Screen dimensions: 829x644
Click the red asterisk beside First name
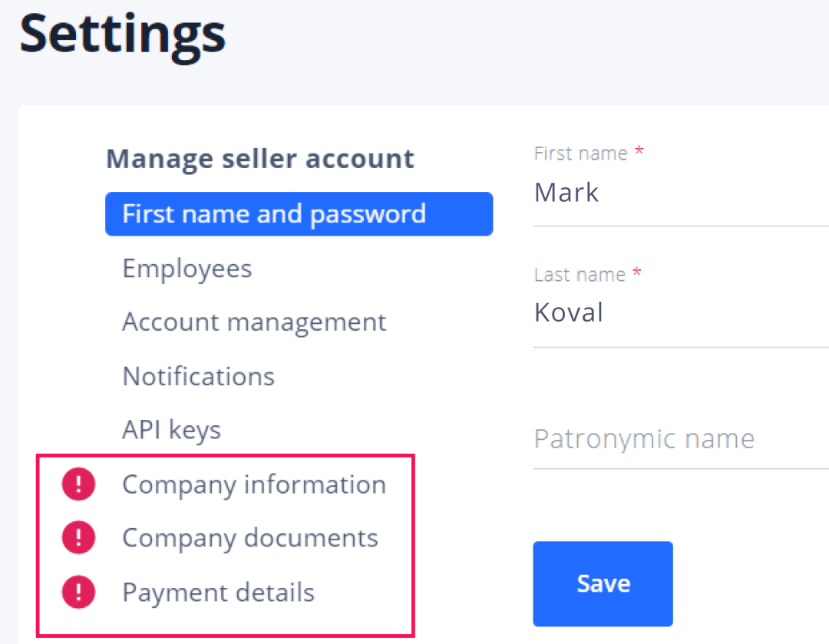[639, 152]
